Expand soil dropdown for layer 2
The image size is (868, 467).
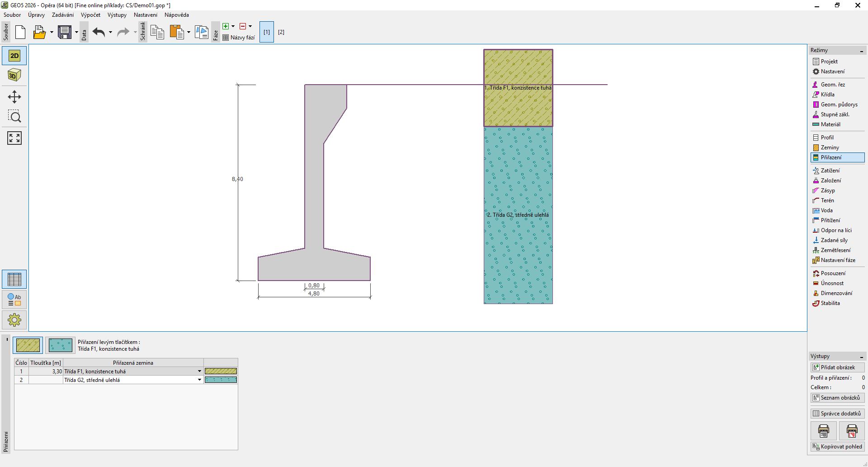coord(199,380)
